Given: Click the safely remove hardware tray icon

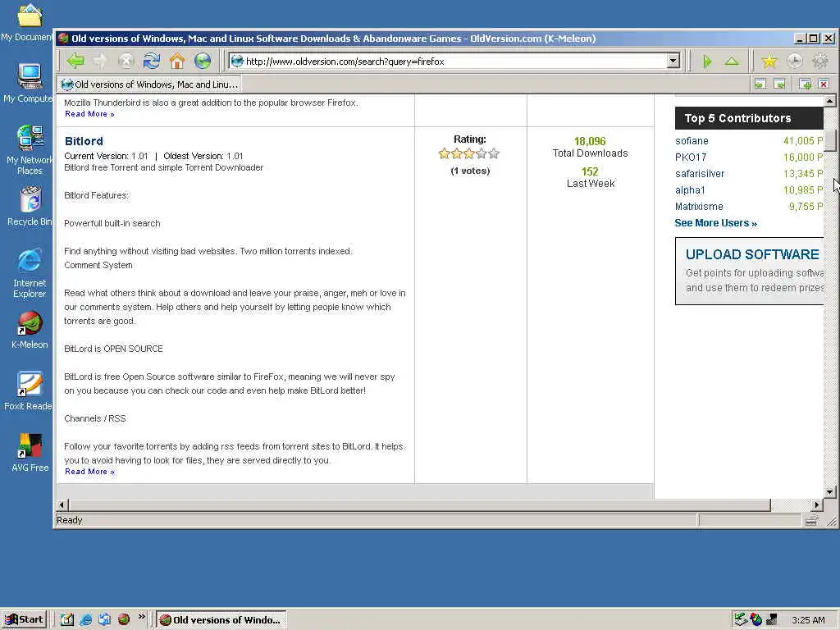Looking at the screenshot, I should pos(741,619).
